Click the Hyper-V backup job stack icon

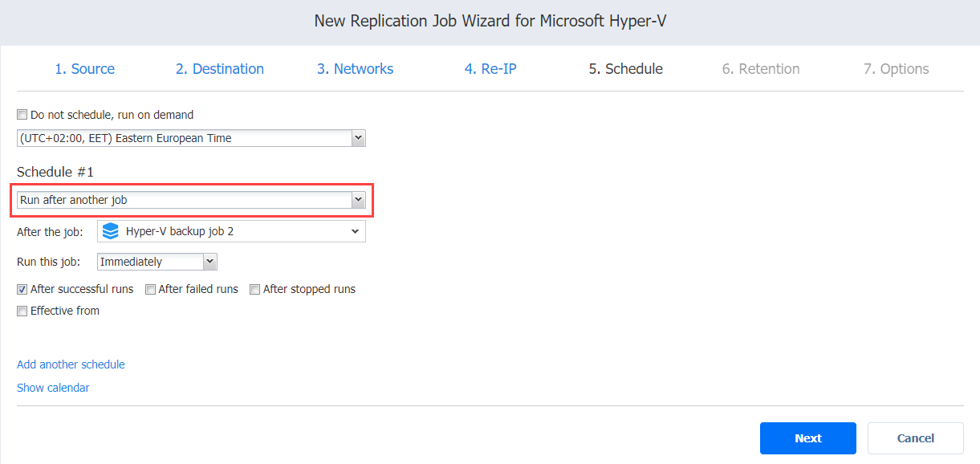click(111, 232)
